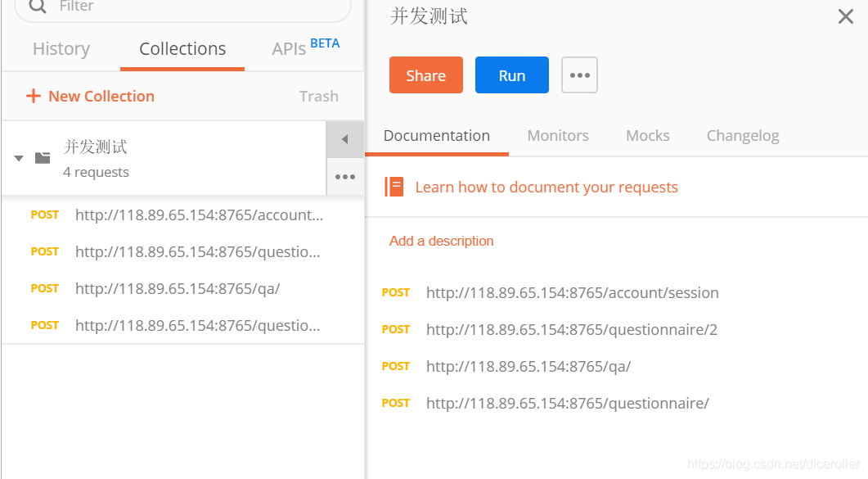The image size is (868, 479).
Task: Focus the Filter search field
Action: coord(182,7)
